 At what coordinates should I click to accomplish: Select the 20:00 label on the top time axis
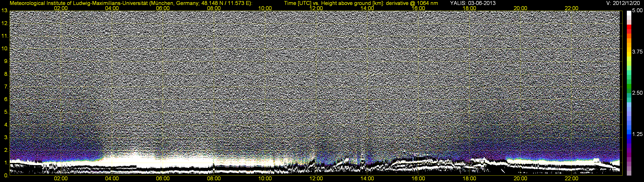click(521, 8)
